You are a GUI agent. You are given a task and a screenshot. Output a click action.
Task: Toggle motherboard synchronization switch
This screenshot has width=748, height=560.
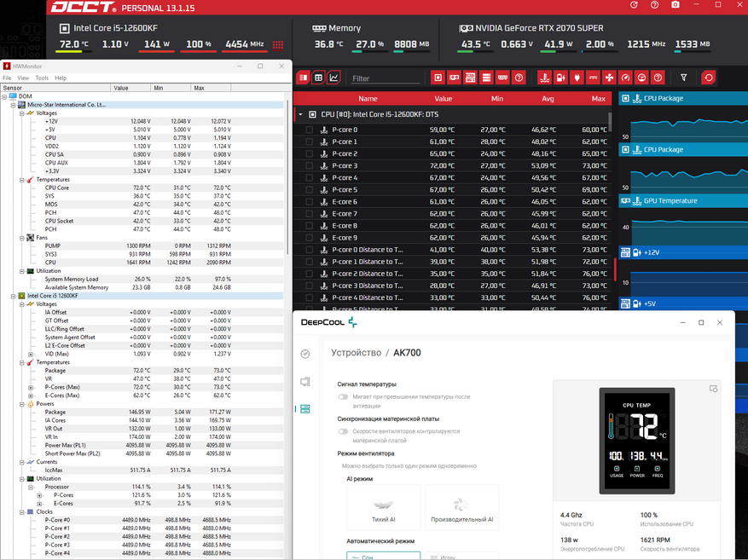[343, 431]
